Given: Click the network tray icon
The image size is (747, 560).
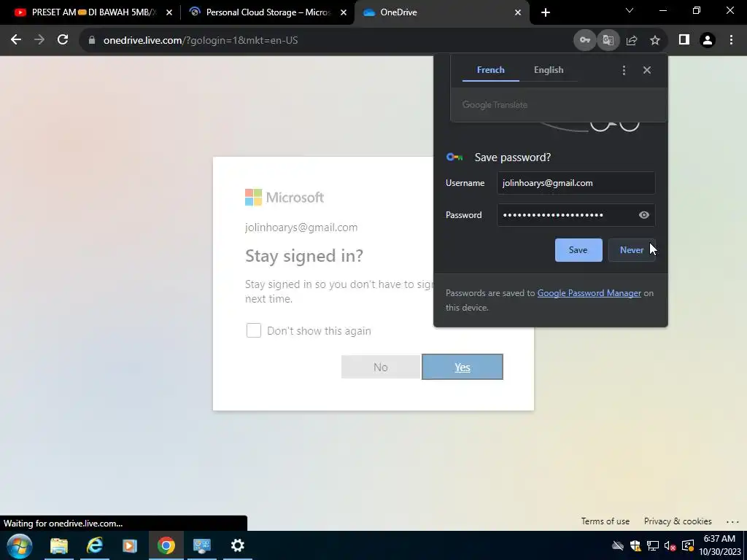Looking at the screenshot, I should (x=653, y=546).
